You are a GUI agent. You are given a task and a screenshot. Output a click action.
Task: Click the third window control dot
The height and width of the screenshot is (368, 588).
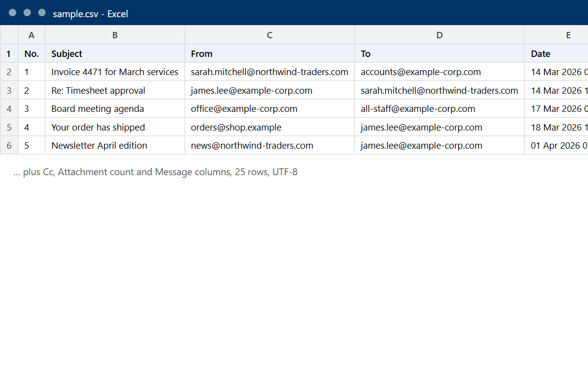click(x=42, y=13)
